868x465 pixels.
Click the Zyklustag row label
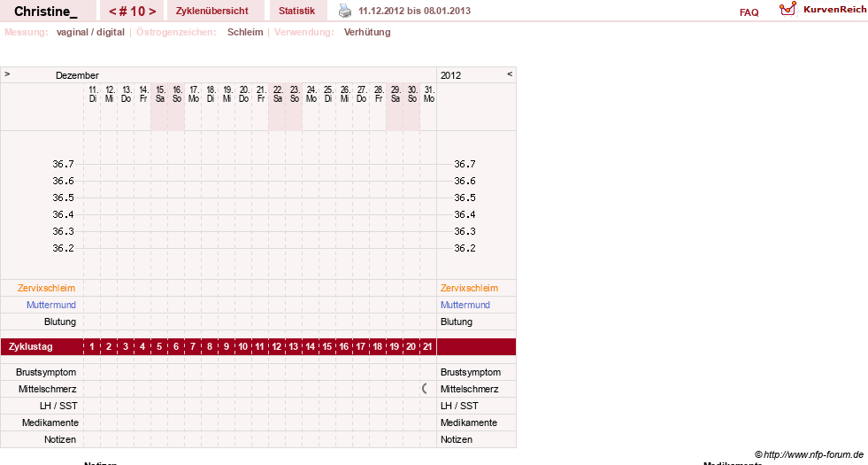pyautogui.click(x=30, y=346)
